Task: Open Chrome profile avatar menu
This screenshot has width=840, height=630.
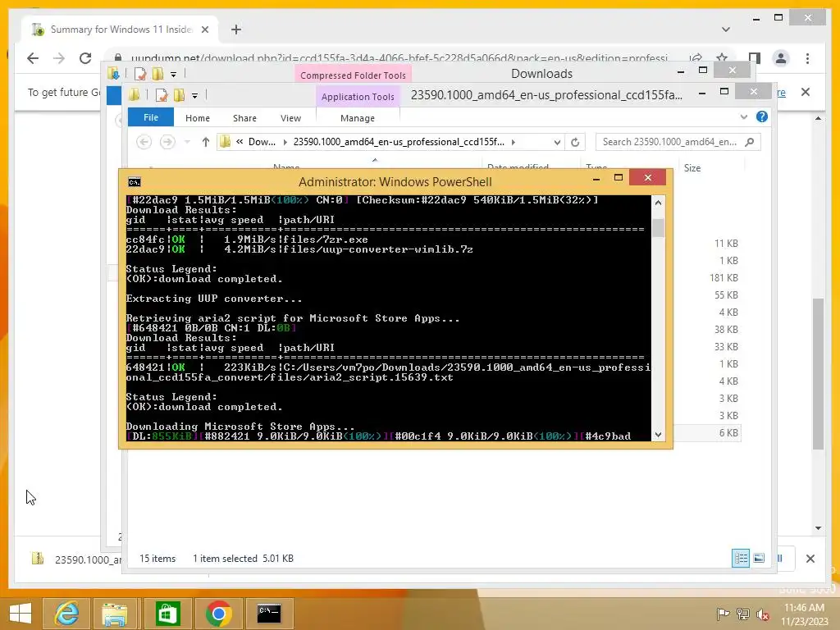Action: pyautogui.click(x=781, y=58)
